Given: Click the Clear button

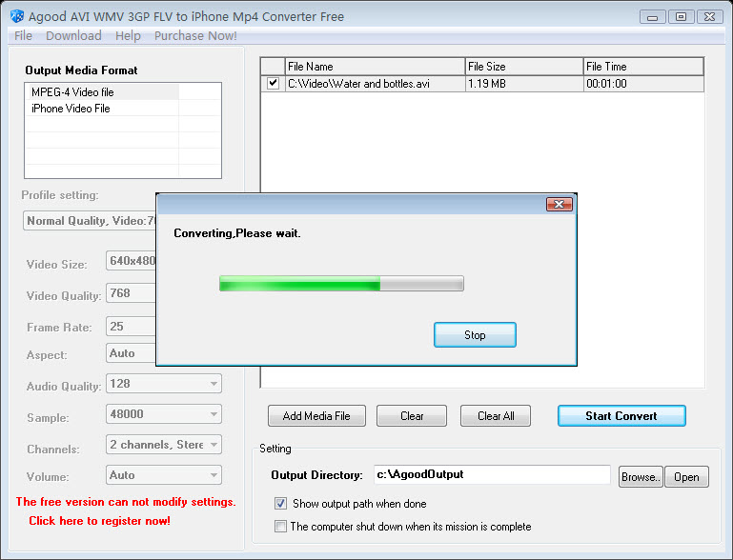Looking at the screenshot, I should [412, 415].
